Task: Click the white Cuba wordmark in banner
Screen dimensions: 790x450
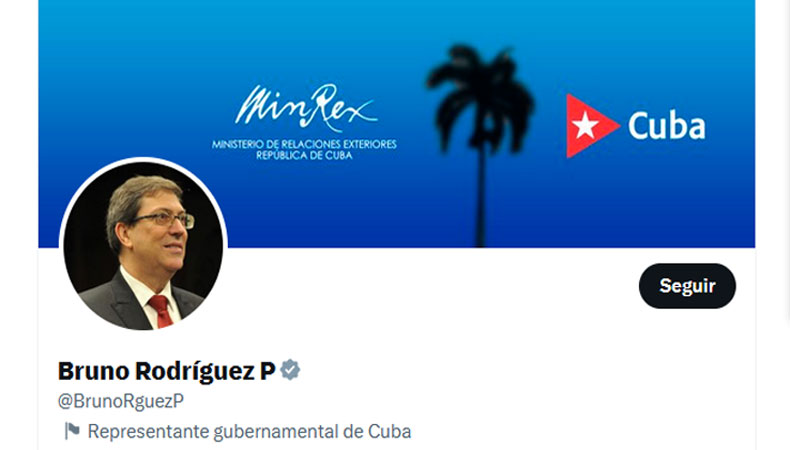Action: tap(666, 126)
